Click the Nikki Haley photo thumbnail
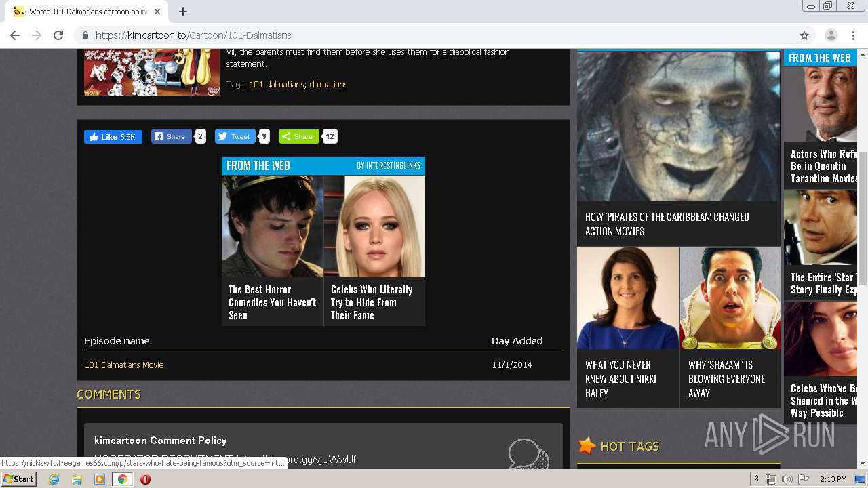The image size is (868, 488). (x=628, y=298)
